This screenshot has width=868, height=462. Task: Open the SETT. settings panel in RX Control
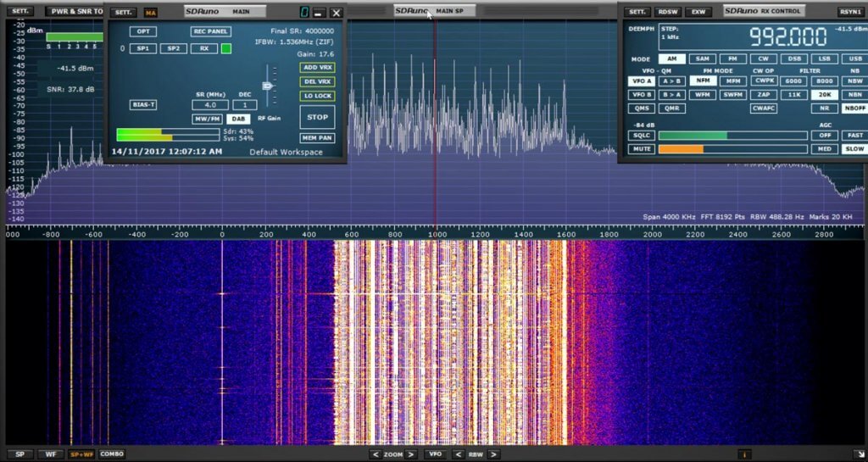click(637, 12)
